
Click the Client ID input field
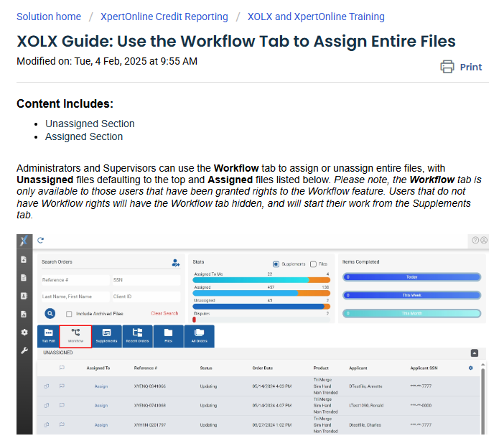pyautogui.click(x=146, y=297)
